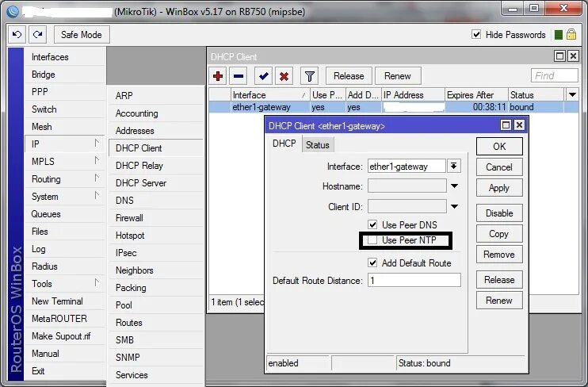Click Release in DHCP Client toolbar

pos(349,76)
